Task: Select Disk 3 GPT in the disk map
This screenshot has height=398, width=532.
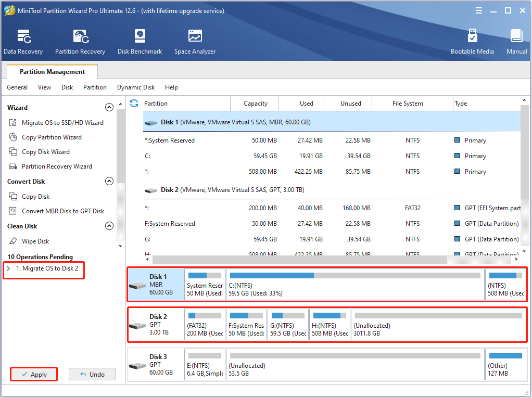Action: 156,364
